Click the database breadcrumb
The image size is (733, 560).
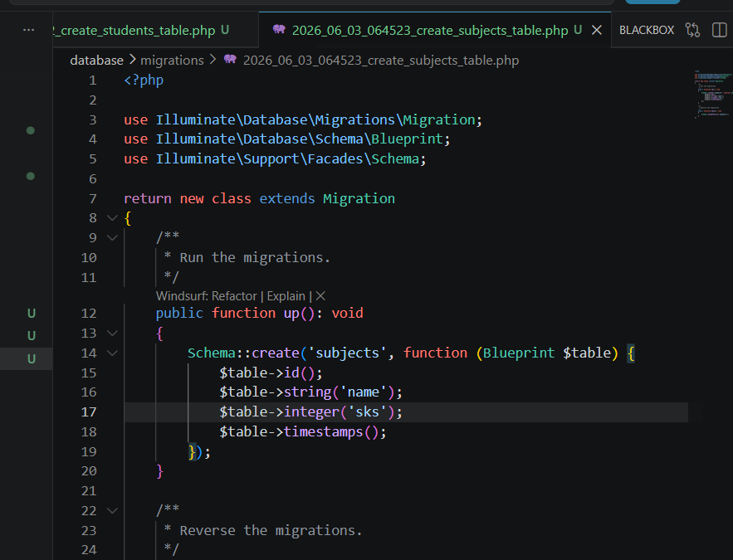97,61
